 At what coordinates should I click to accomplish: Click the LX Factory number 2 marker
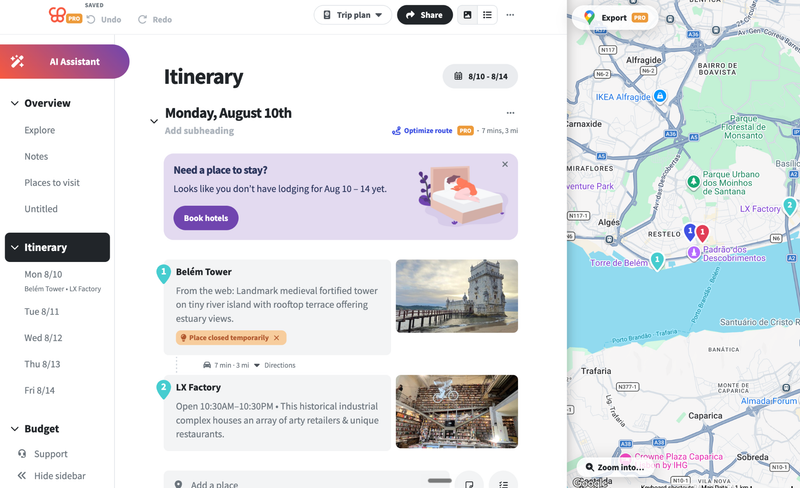click(163, 388)
